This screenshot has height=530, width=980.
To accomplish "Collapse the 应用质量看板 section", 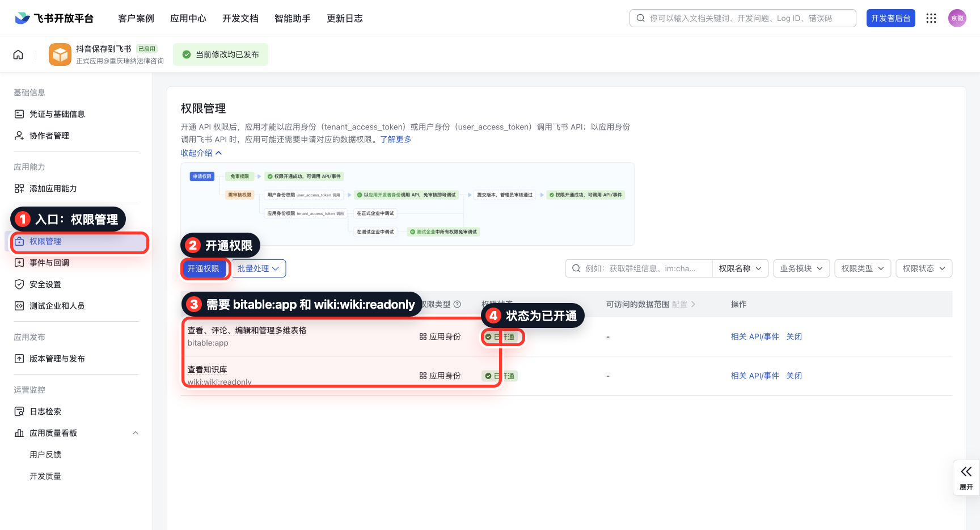I will (x=135, y=433).
